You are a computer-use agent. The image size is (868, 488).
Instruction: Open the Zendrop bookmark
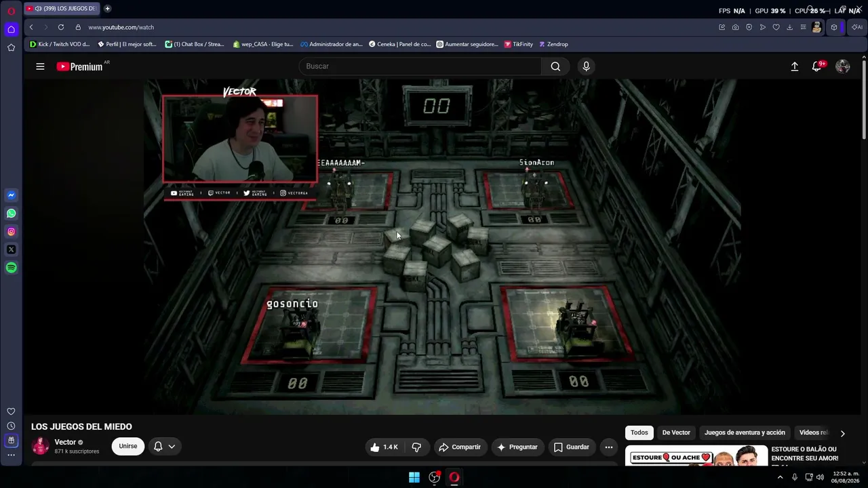pyautogui.click(x=553, y=44)
